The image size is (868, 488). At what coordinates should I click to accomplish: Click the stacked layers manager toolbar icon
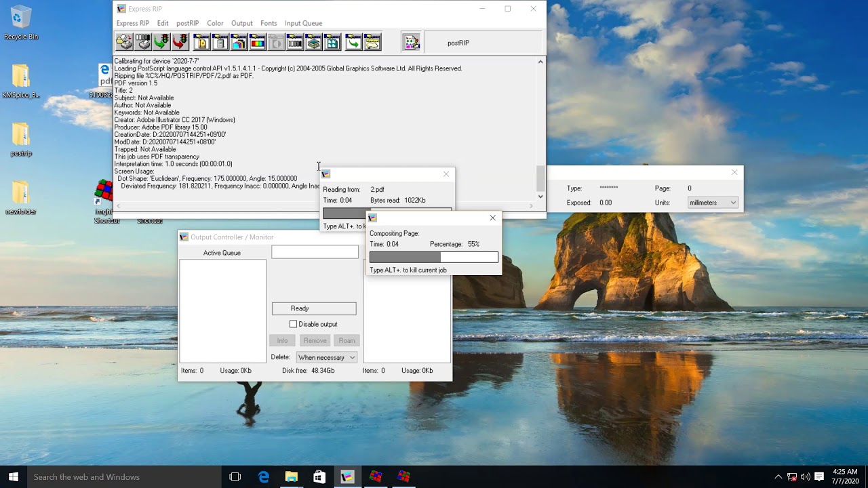(313, 43)
